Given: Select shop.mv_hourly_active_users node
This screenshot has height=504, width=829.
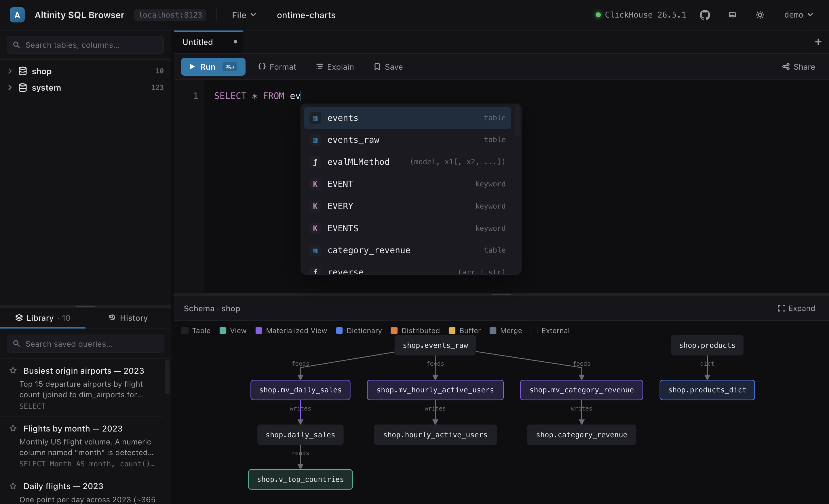Looking at the screenshot, I should (435, 390).
